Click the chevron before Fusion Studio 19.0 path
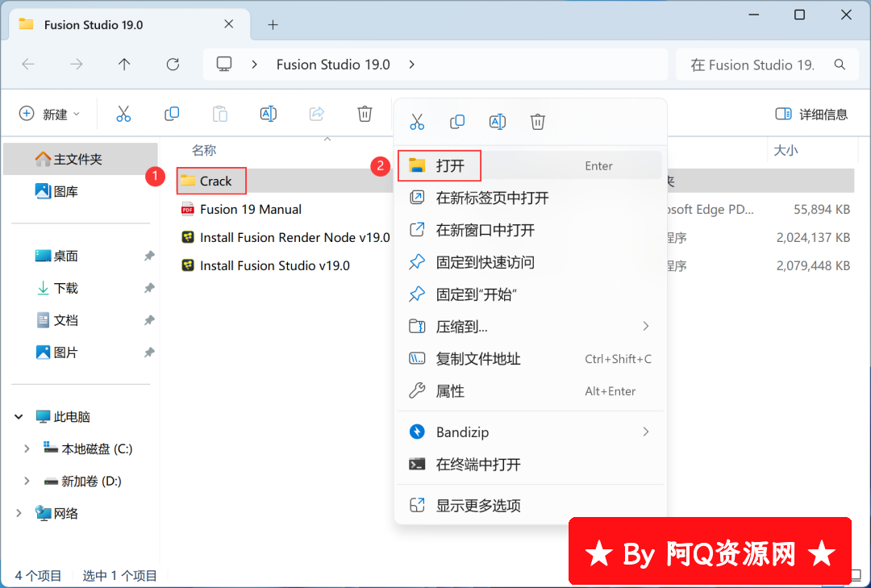This screenshot has height=588, width=871. (x=254, y=65)
